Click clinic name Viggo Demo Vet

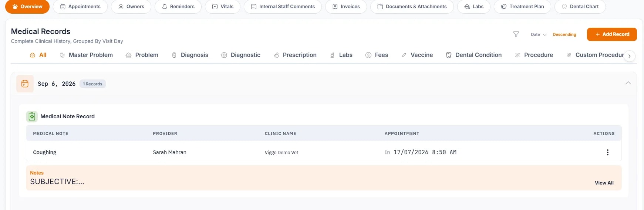[x=281, y=153]
